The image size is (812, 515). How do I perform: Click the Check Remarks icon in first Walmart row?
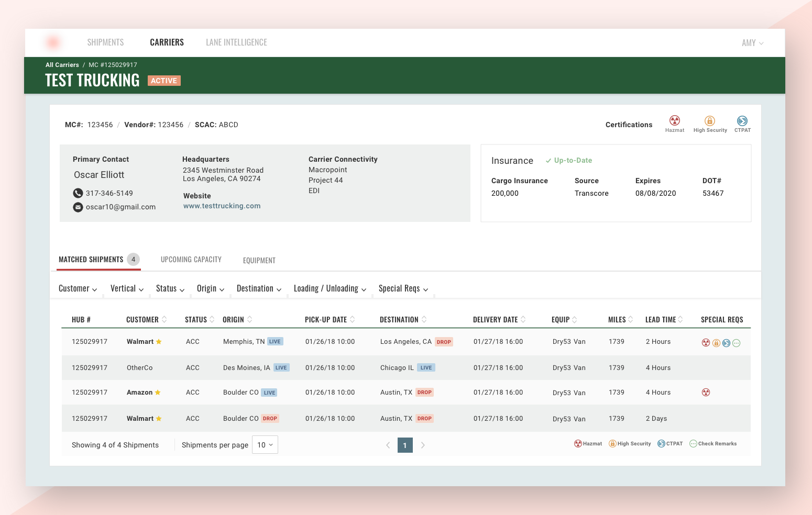tap(737, 343)
